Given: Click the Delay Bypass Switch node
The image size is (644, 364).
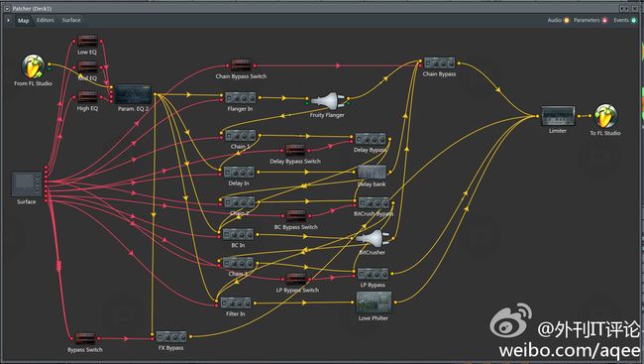Looking at the screenshot, I should [295, 150].
